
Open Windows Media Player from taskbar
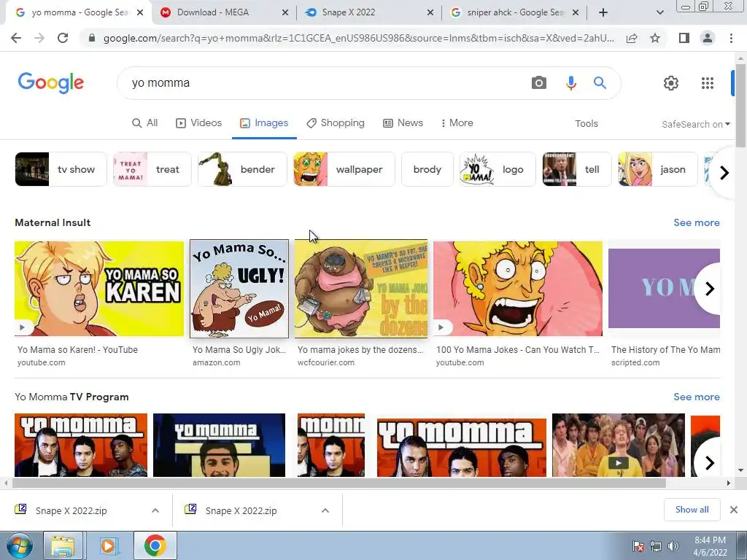click(108, 545)
